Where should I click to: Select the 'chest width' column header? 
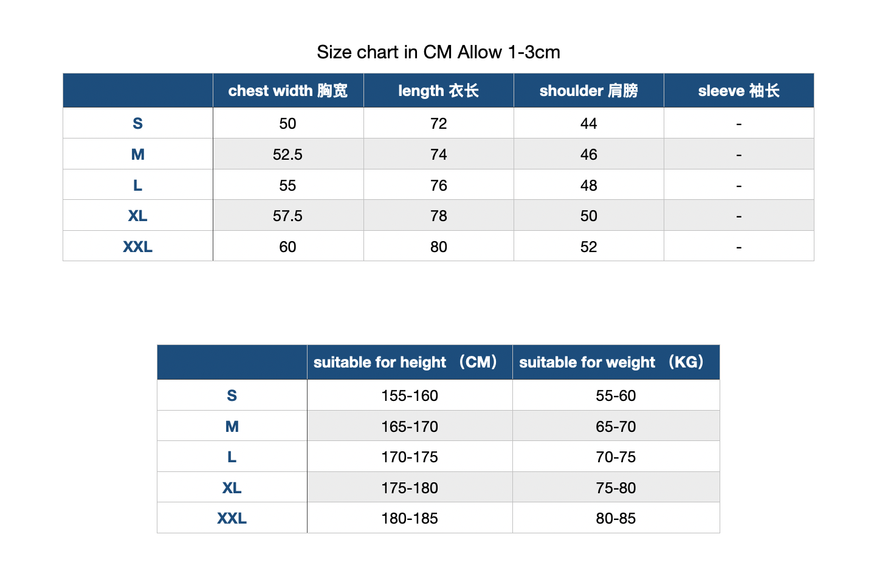(x=288, y=91)
